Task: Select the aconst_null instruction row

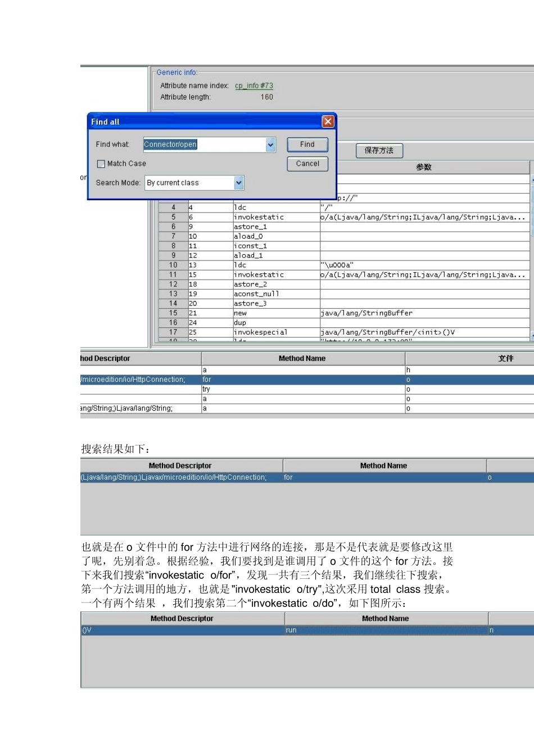Action: click(x=344, y=294)
